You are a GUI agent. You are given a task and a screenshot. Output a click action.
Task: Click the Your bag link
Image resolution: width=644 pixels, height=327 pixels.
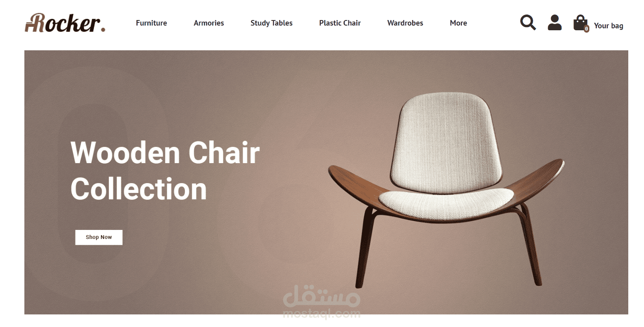609,26
